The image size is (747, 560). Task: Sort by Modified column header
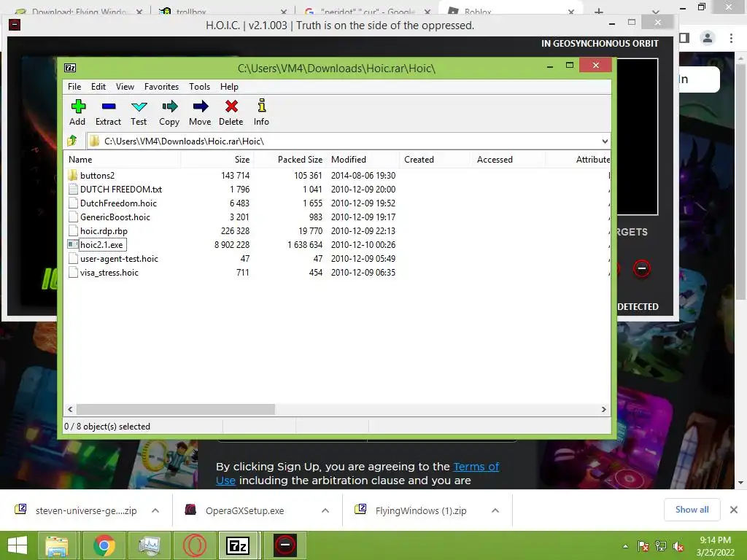coord(363,160)
